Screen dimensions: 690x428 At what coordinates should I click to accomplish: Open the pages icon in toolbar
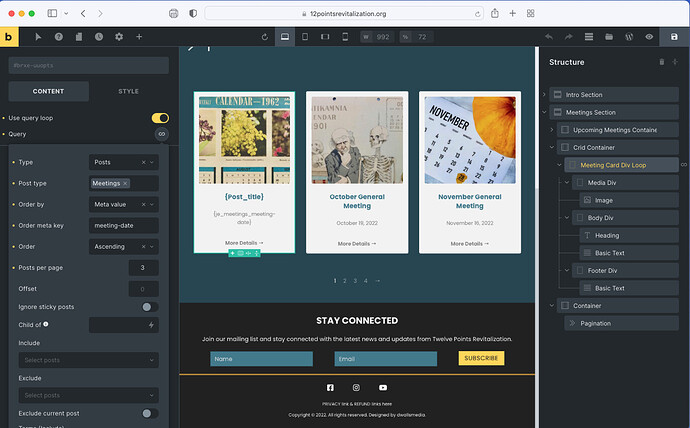click(x=79, y=37)
